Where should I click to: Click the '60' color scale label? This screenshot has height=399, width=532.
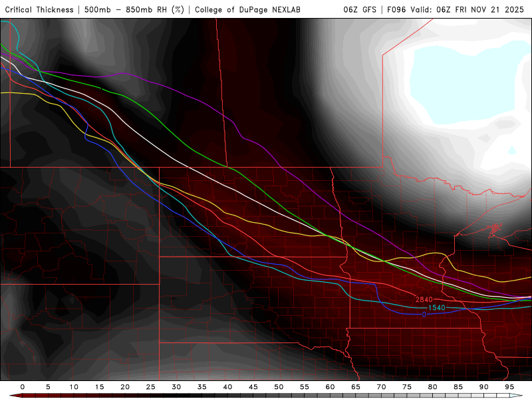tap(330, 387)
